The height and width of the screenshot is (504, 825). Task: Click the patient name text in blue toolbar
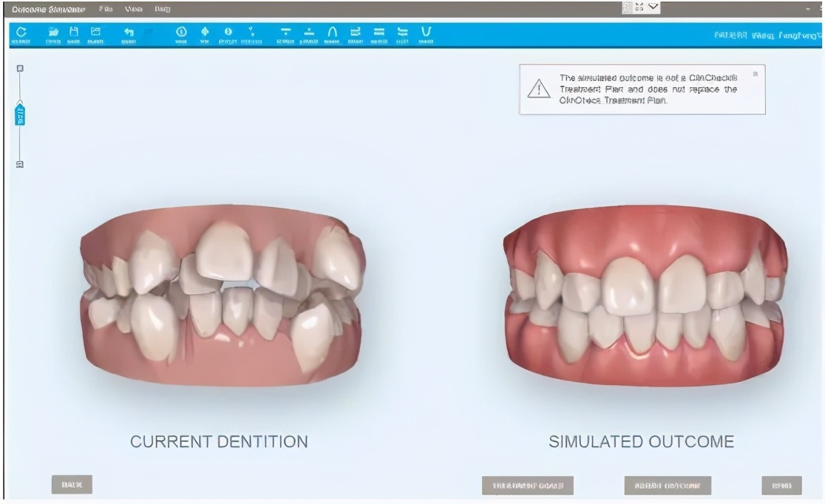(767, 35)
